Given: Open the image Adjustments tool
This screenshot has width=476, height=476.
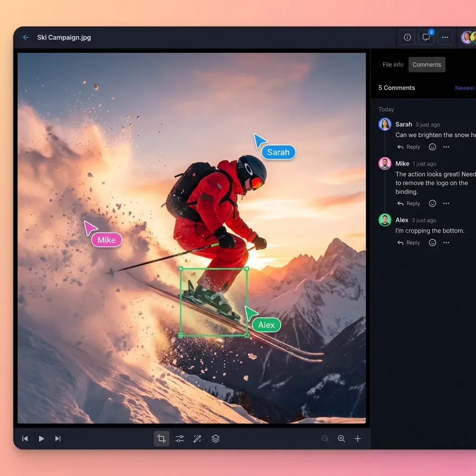Looking at the screenshot, I should [179, 438].
